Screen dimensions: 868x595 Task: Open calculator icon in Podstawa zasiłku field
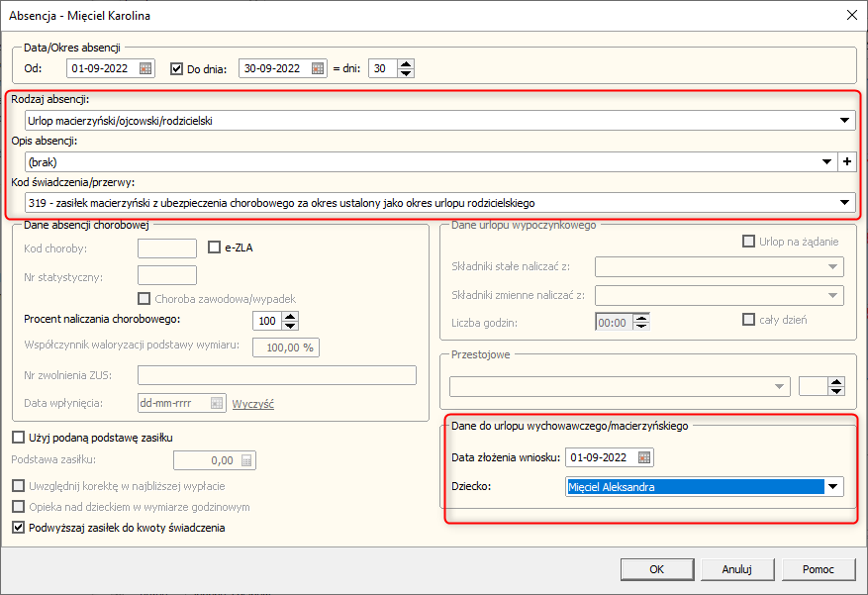coord(246,460)
